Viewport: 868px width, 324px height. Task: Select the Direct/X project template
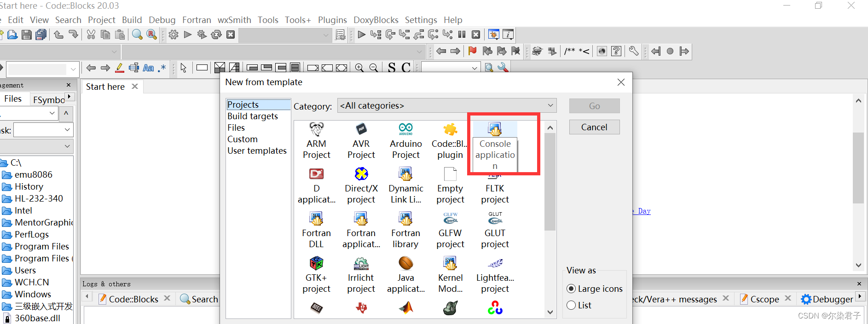361,185
